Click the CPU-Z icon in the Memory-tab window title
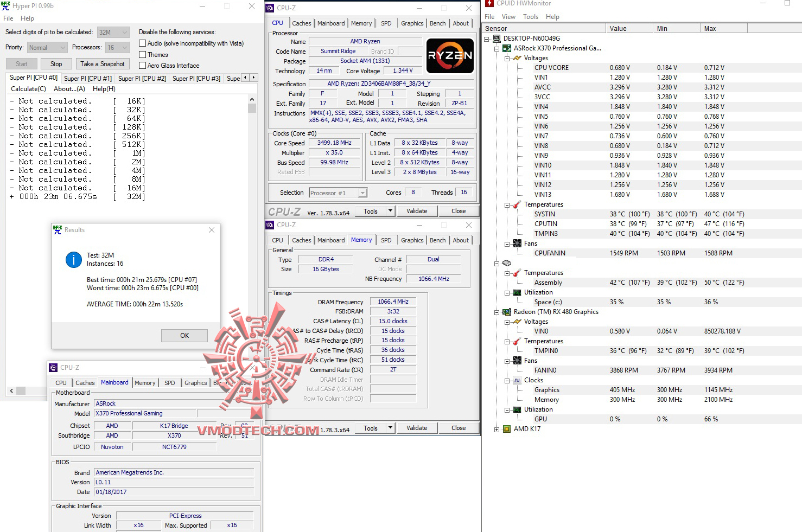Image resolution: width=802 pixels, height=532 pixels. point(270,225)
